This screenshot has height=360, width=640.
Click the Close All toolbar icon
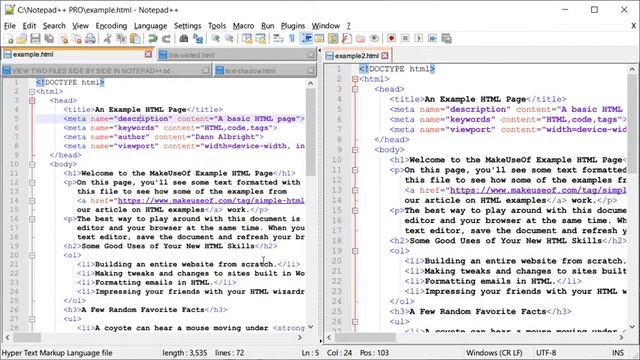[77, 39]
